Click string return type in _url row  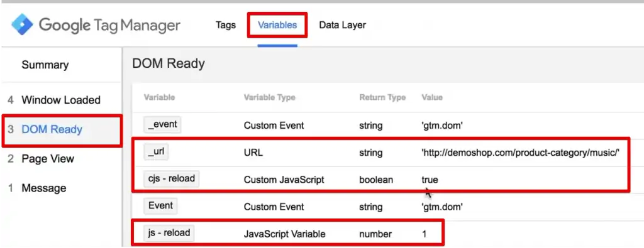point(371,153)
